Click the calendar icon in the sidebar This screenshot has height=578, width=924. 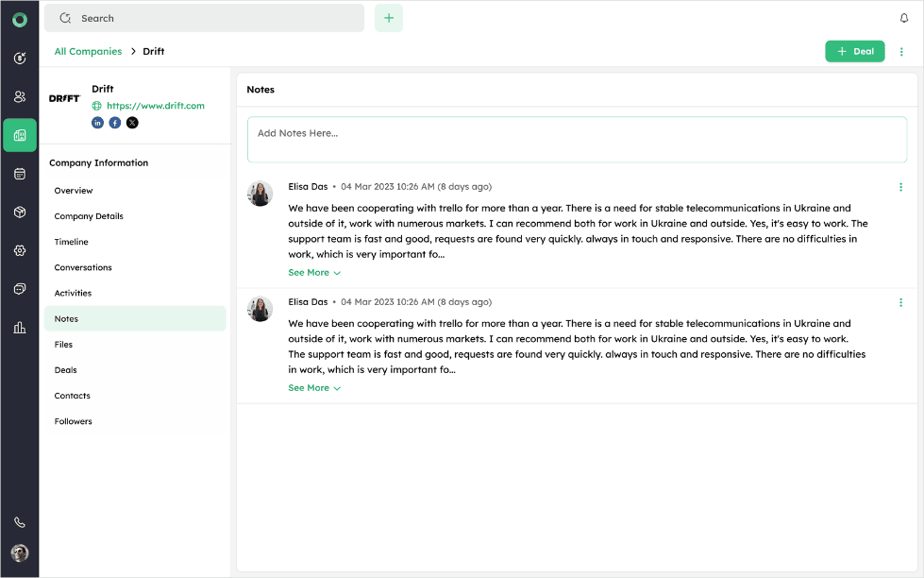pyautogui.click(x=20, y=174)
